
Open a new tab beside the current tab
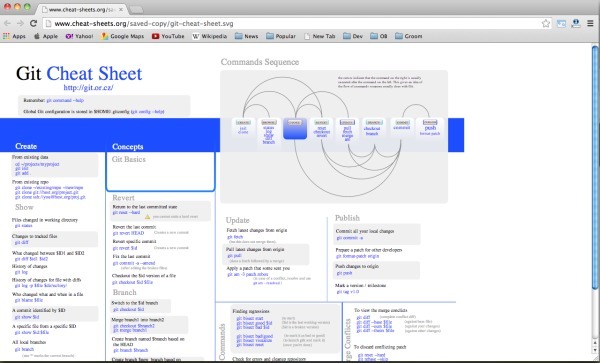tap(137, 10)
